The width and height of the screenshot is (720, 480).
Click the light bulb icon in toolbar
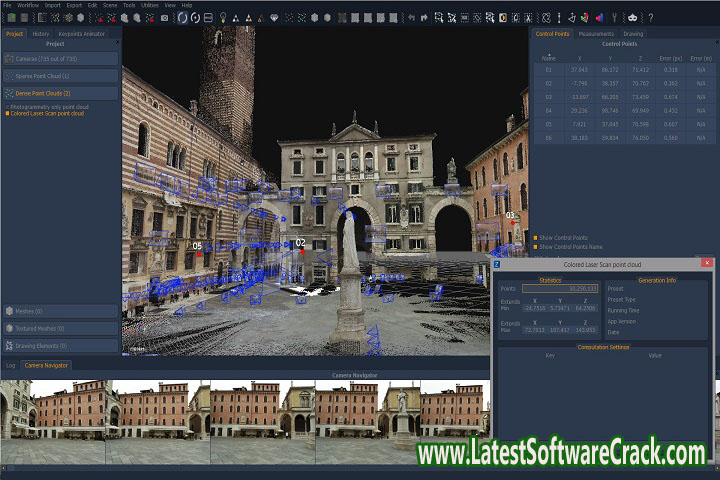click(x=221, y=18)
